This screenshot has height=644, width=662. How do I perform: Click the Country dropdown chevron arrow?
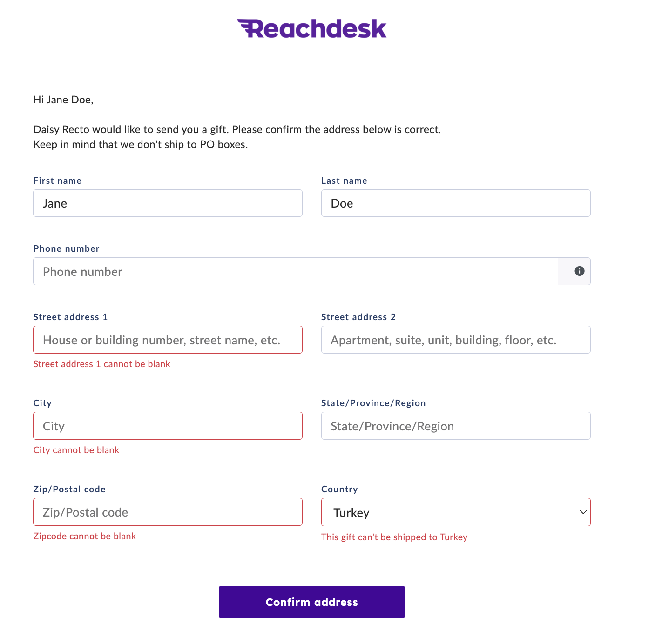(x=583, y=512)
